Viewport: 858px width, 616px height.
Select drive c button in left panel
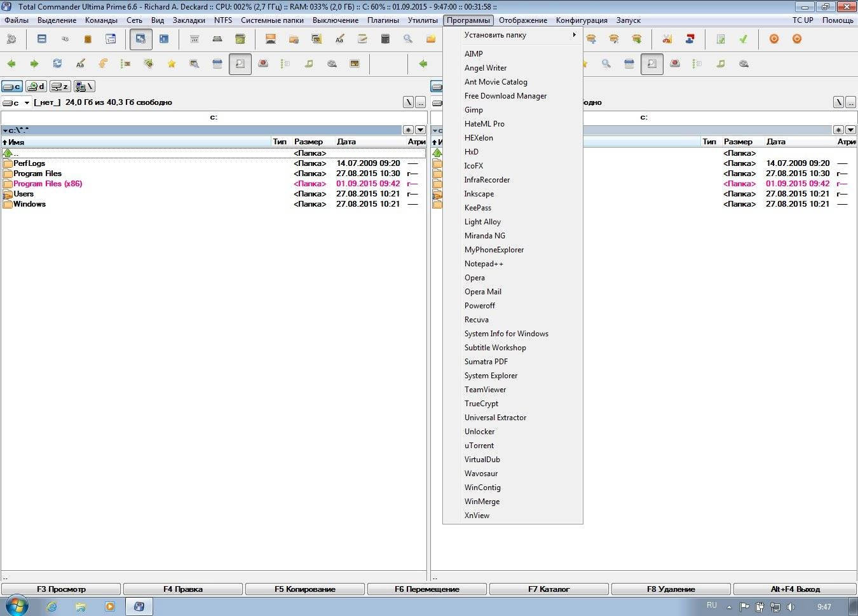pos(12,86)
